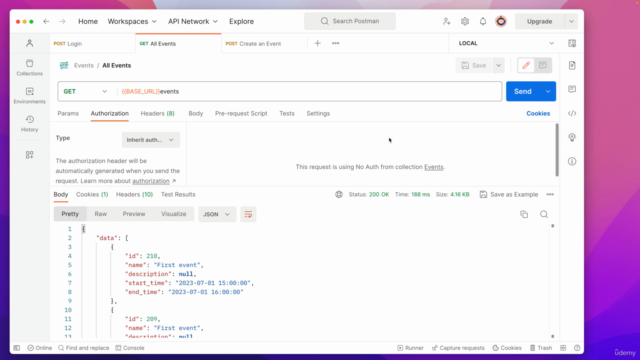Screen dimensions: 640x360
Task: Add a new request tab
Action: pos(318,43)
